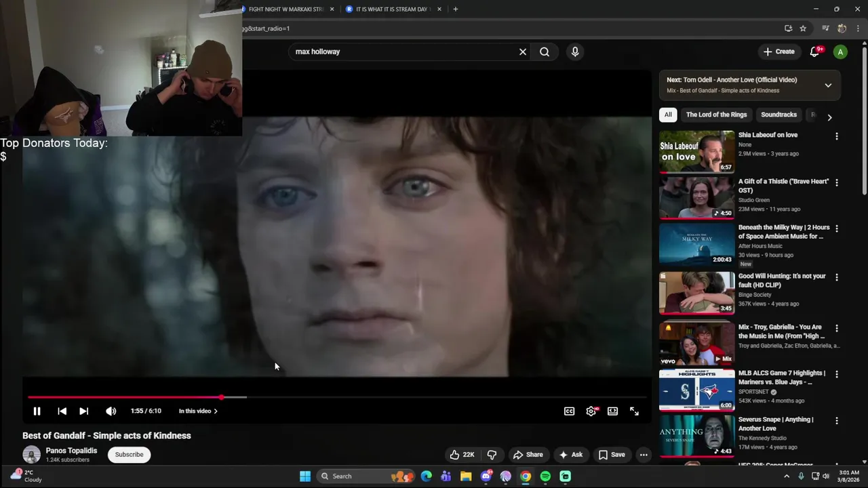Open options for 'Beneath the Milky Way'
This screenshot has width=868, height=488.
tap(836, 228)
